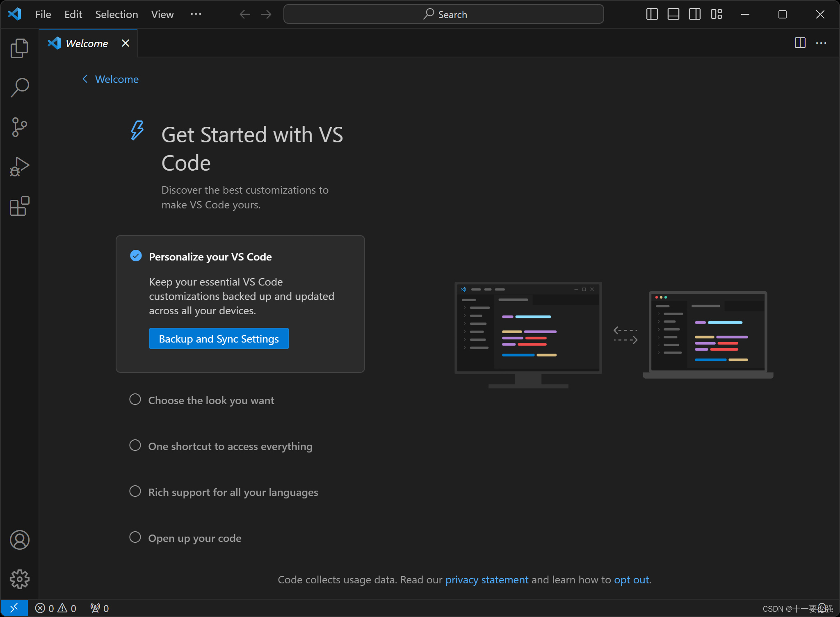840x617 pixels.
Task: Click Backup and Sync Settings button
Action: (219, 338)
